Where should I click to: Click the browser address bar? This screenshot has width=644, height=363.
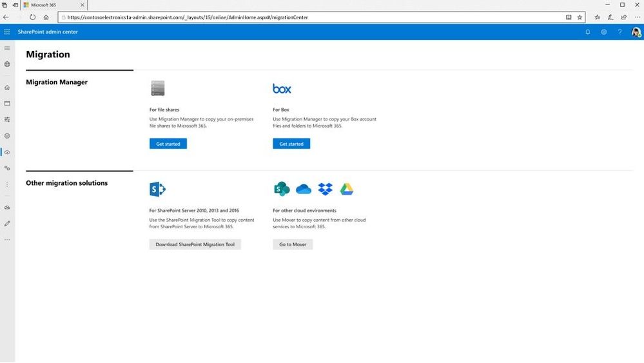312,17
